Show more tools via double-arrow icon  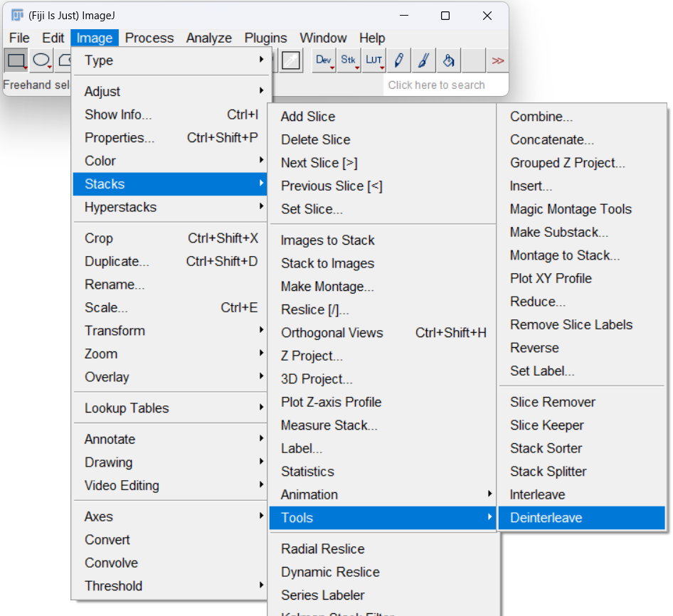(497, 60)
